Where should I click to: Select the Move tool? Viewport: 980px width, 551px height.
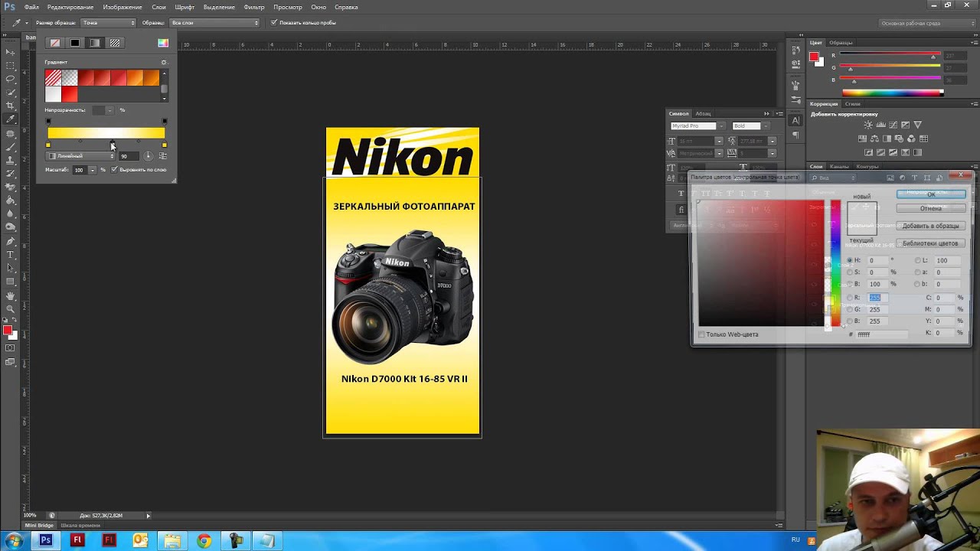[10, 52]
